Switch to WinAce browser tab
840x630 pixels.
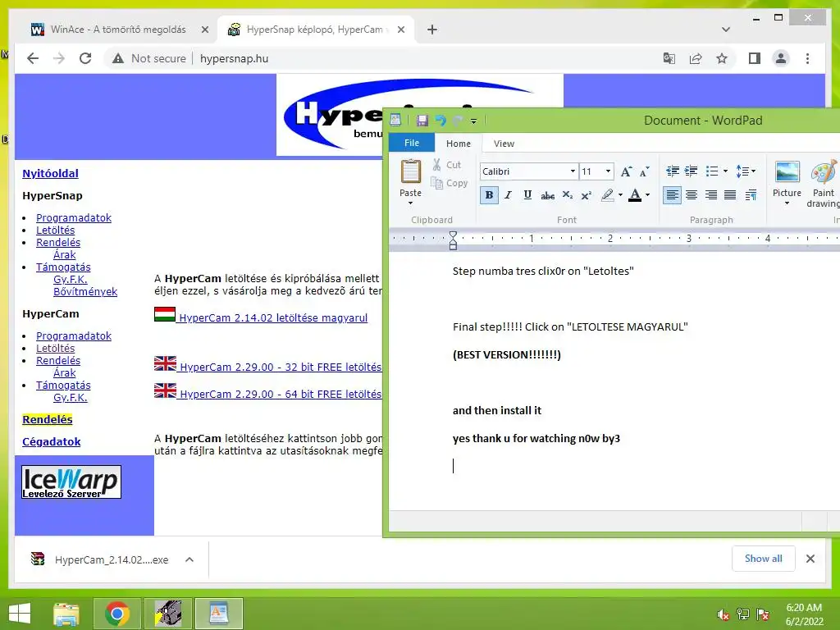click(x=117, y=30)
